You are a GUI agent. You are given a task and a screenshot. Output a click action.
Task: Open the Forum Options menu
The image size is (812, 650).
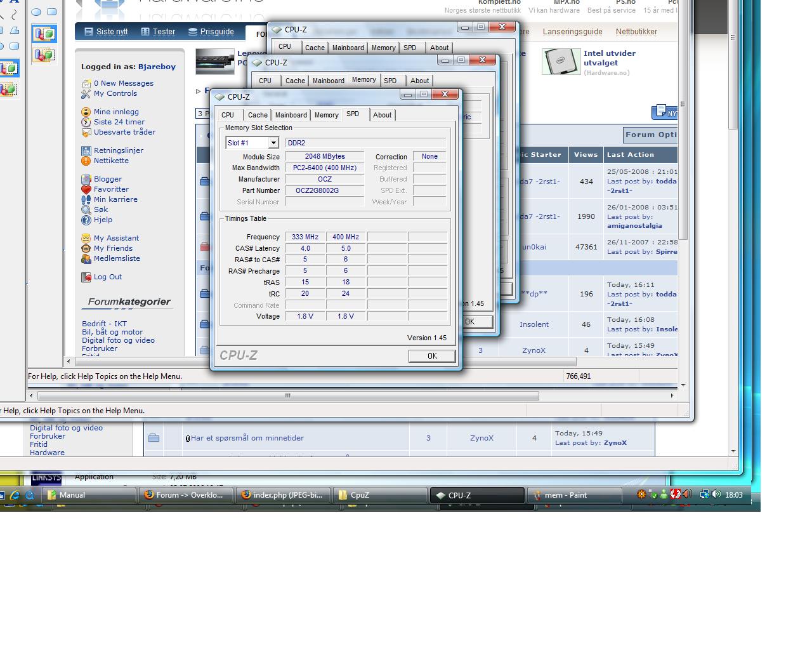click(651, 135)
